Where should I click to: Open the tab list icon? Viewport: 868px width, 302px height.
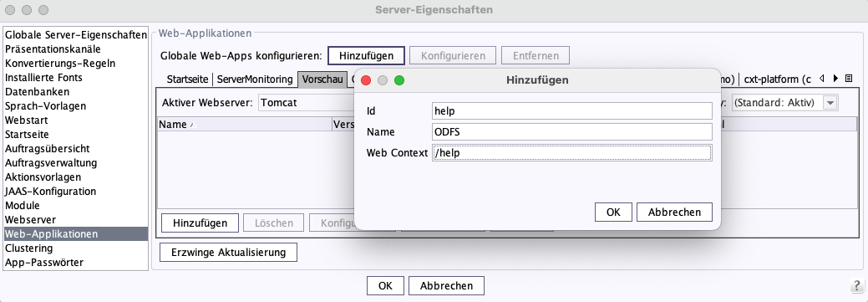(x=849, y=79)
